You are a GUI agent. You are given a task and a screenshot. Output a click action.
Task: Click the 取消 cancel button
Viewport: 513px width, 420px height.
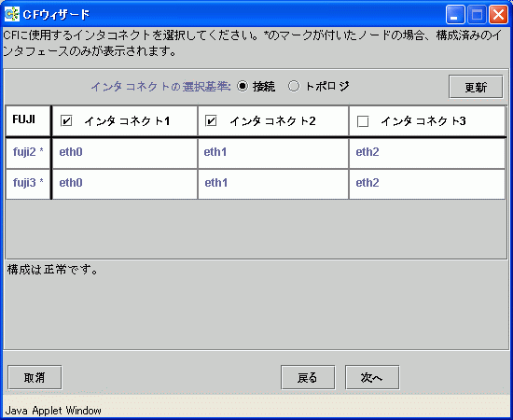(35, 377)
